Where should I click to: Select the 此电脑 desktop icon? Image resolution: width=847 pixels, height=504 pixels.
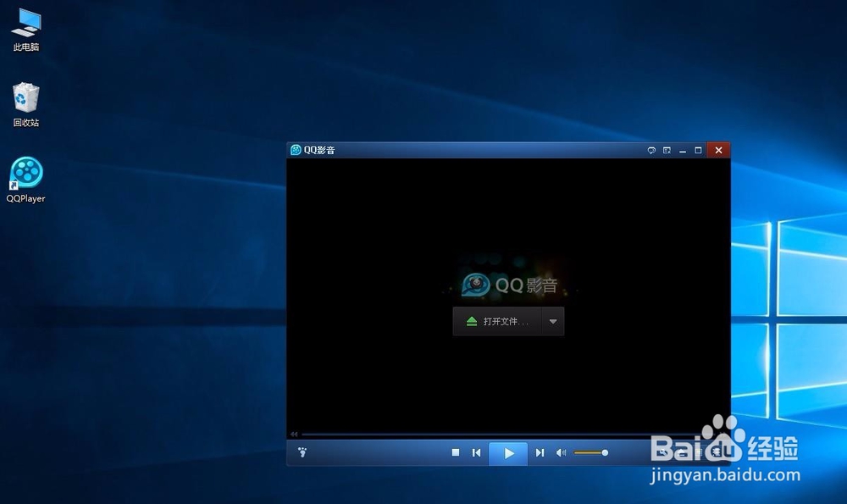[26, 30]
